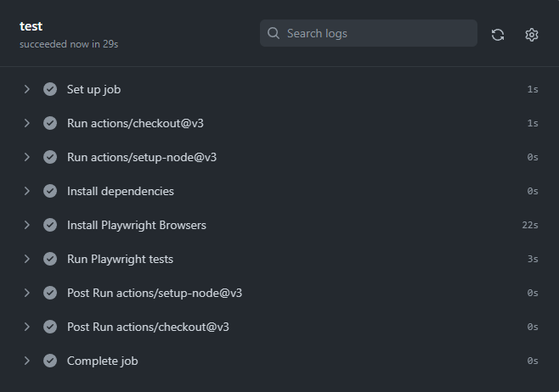Click the 1s duration of Set up job
The width and height of the screenshot is (559, 392).
click(x=533, y=89)
